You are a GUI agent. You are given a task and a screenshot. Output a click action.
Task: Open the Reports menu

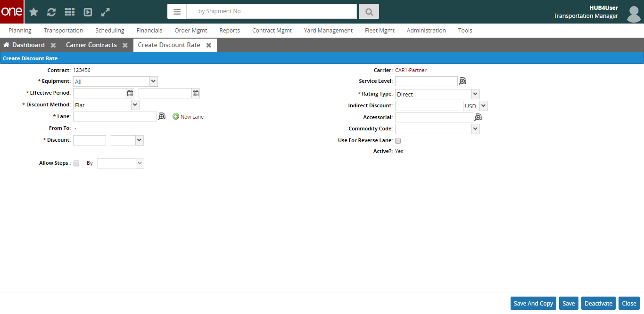tap(230, 31)
